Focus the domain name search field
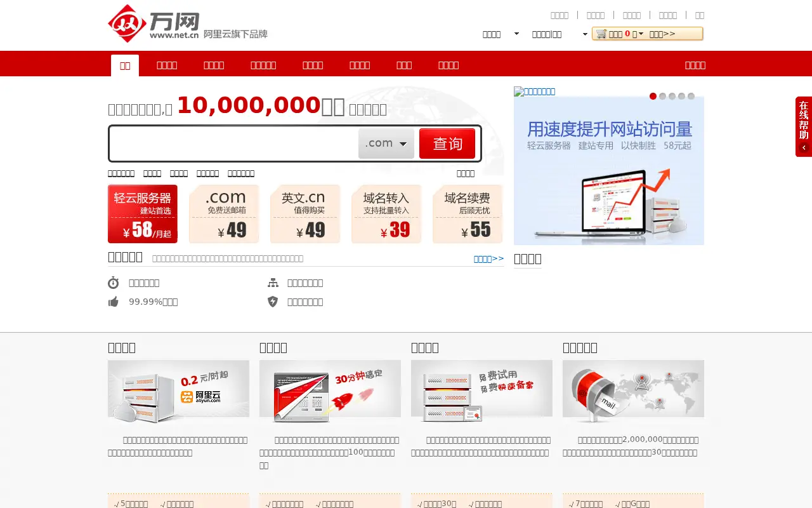This screenshot has width=812, height=508. click(x=234, y=144)
